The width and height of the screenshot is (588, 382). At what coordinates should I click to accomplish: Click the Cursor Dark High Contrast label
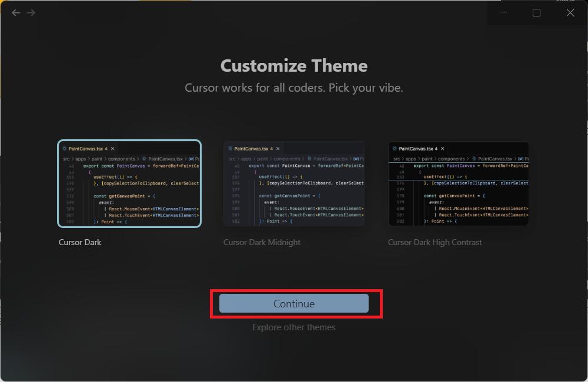click(x=435, y=242)
